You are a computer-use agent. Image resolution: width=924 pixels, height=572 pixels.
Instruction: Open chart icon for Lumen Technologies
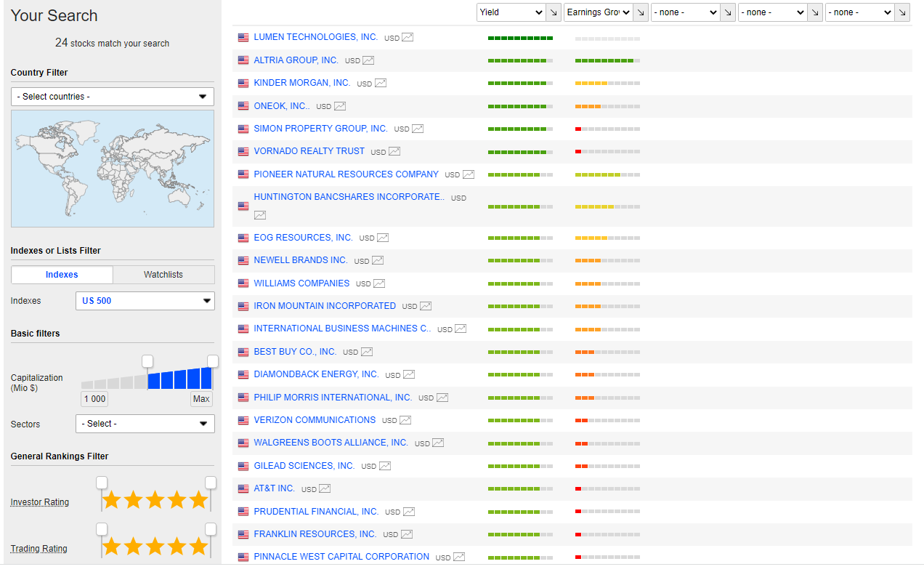point(408,37)
